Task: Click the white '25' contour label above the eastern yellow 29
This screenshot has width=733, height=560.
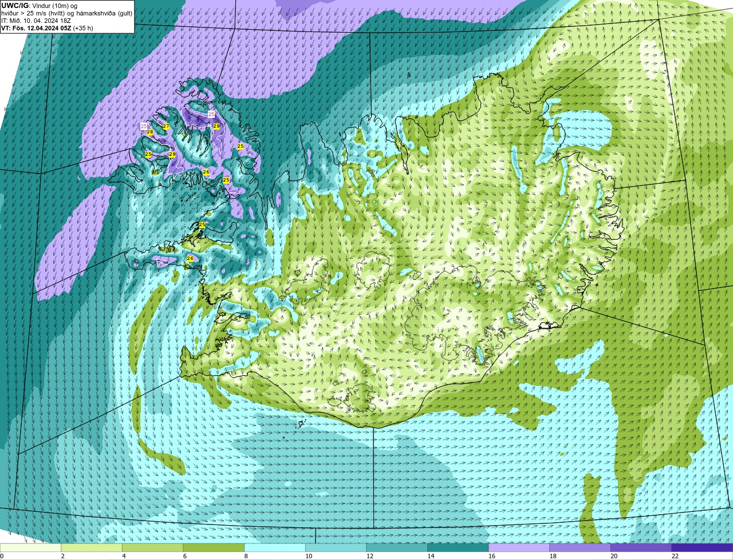Action: 211,115
